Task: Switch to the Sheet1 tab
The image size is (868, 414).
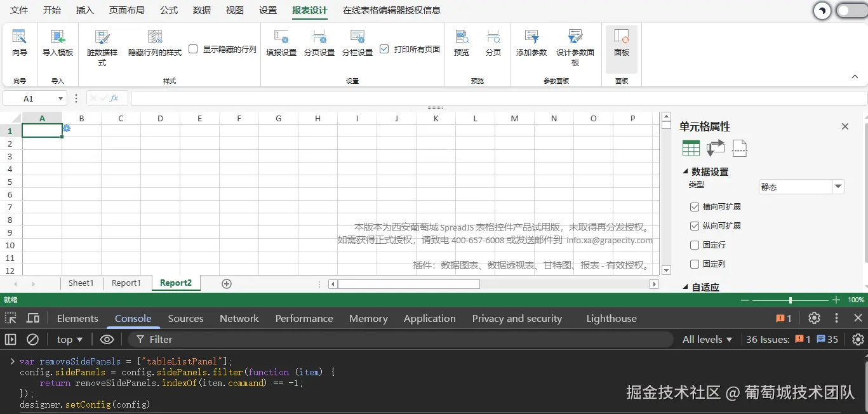Action: click(81, 283)
